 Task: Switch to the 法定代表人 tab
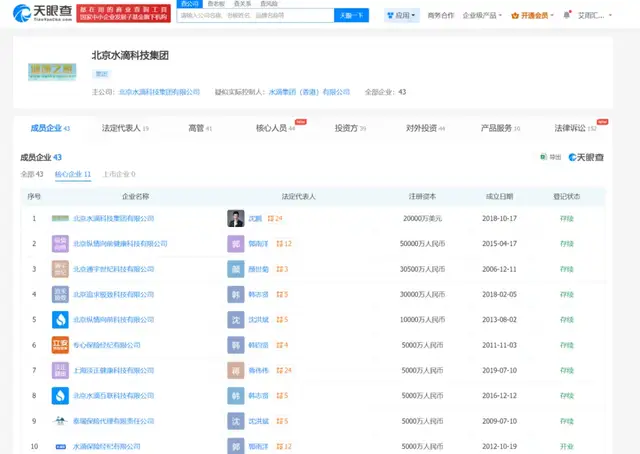click(x=124, y=128)
